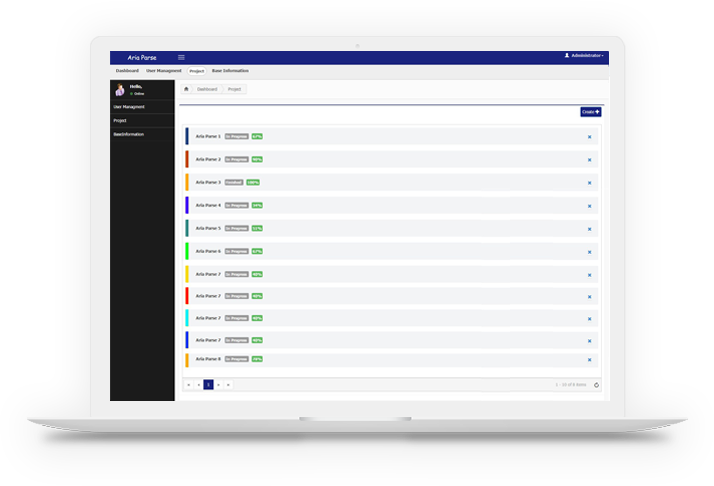Delete Aria Parse 1 using its X icon
This screenshot has width=714, height=486.
pos(589,136)
